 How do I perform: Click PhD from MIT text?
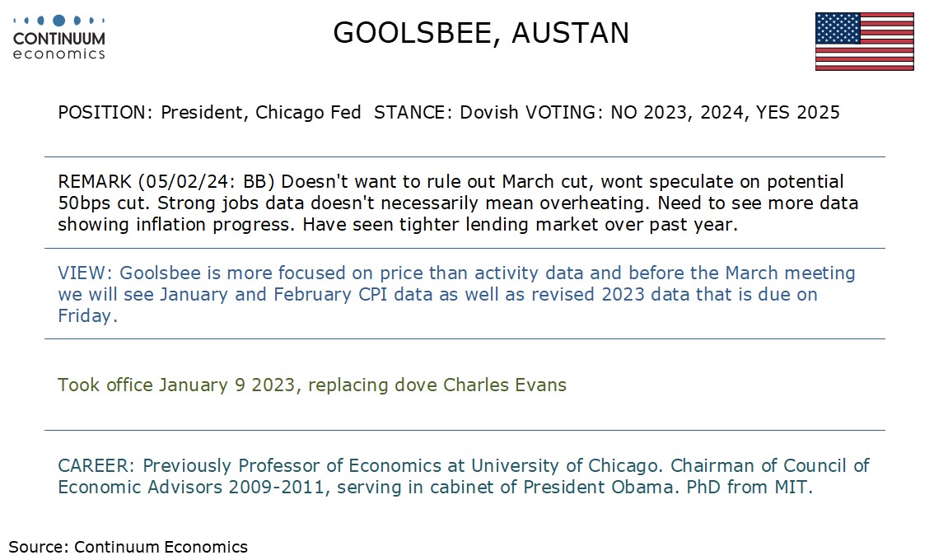[x=750, y=488]
